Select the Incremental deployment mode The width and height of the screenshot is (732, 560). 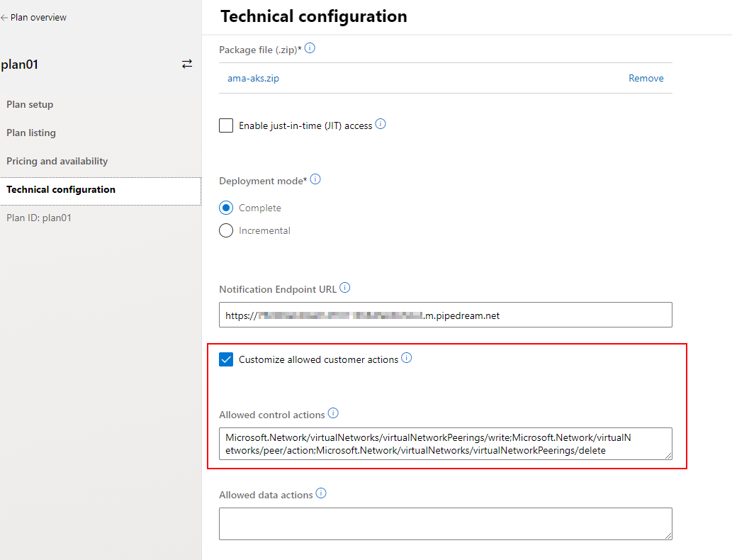226,230
